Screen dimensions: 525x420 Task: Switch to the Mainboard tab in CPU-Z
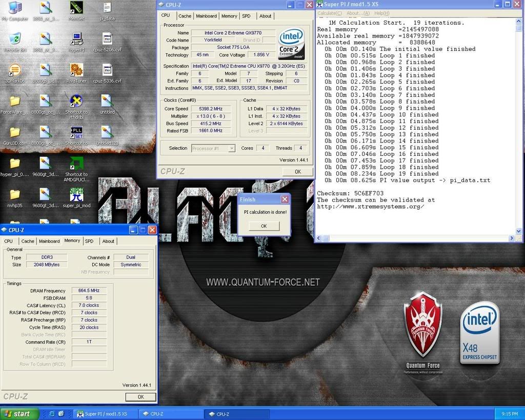(x=206, y=16)
